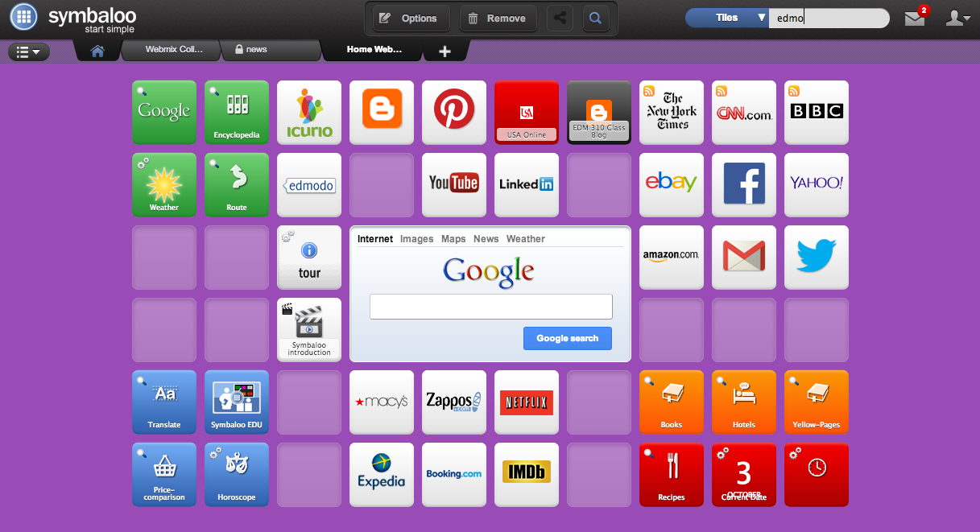The width and height of the screenshot is (980, 532).
Task: Click the Symbaloo logo in the header
Action: pos(74,19)
